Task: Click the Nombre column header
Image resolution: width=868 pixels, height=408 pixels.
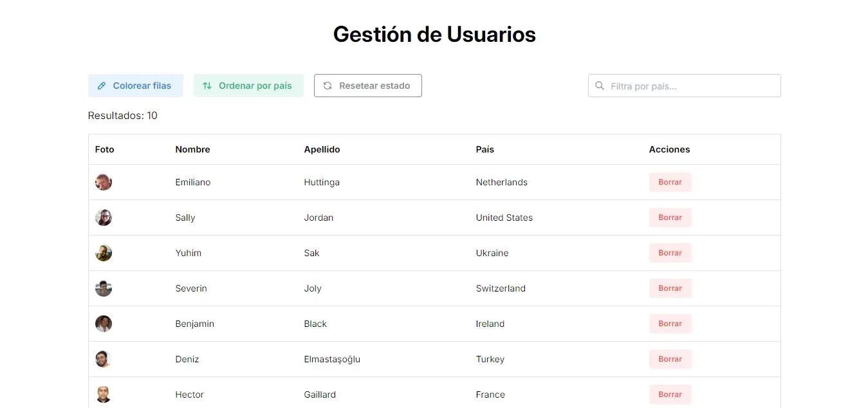Action: [192, 149]
